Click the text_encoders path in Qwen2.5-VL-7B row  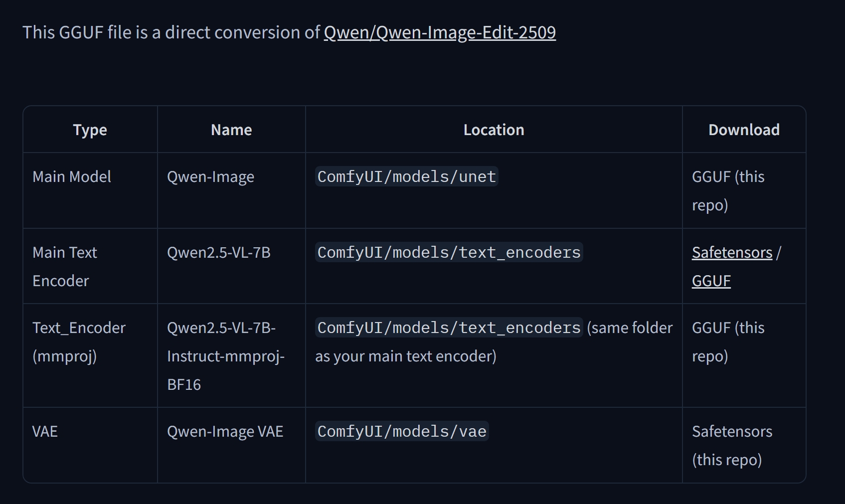(x=449, y=253)
